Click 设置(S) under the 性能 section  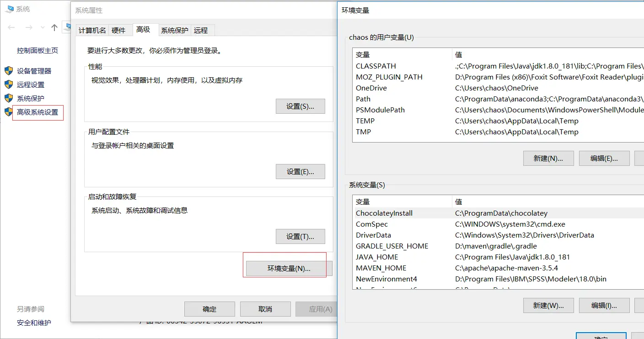(301, 106)
